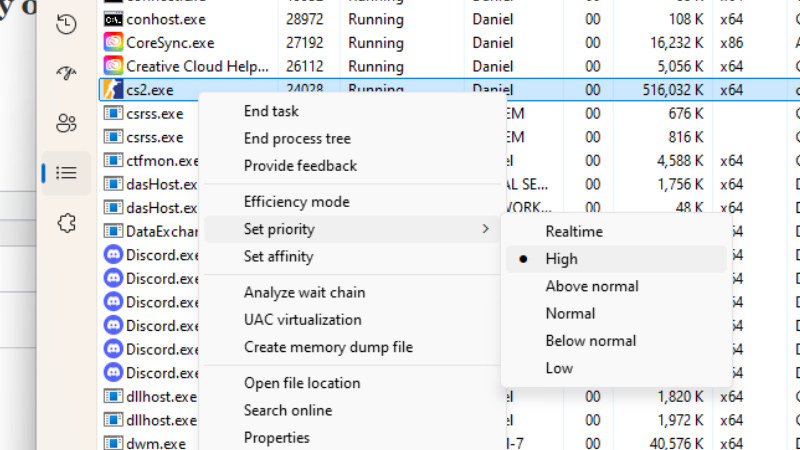Screen dimensions: 800x450
Task: Click the 5,056 K memory value
Action: pyautogui.click(x=681, y=66)
